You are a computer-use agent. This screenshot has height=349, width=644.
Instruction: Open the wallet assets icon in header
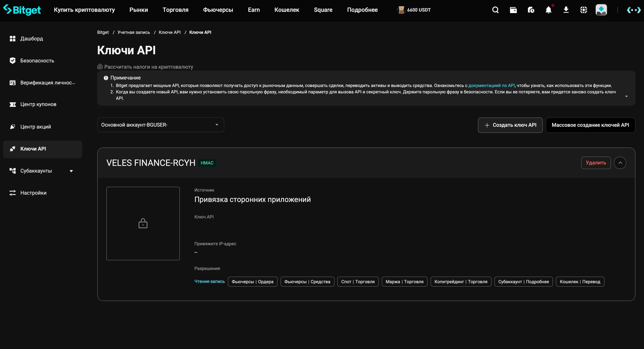pos(513,10)
